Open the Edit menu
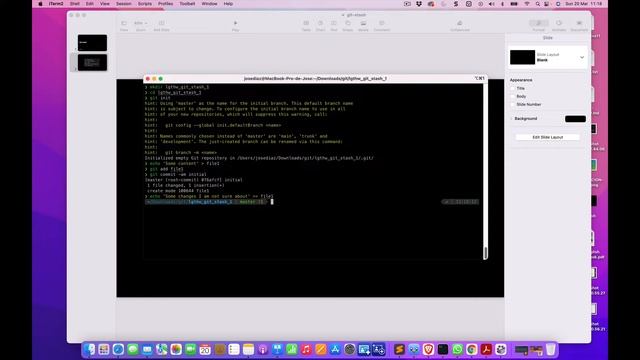Viewport: 640px width, 360px height. 90,4
